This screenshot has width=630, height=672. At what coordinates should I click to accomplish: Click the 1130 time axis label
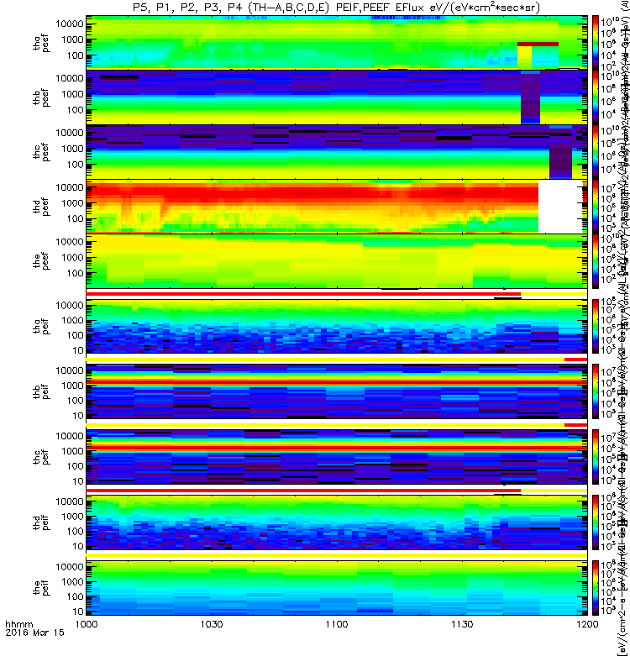point(462,624)
